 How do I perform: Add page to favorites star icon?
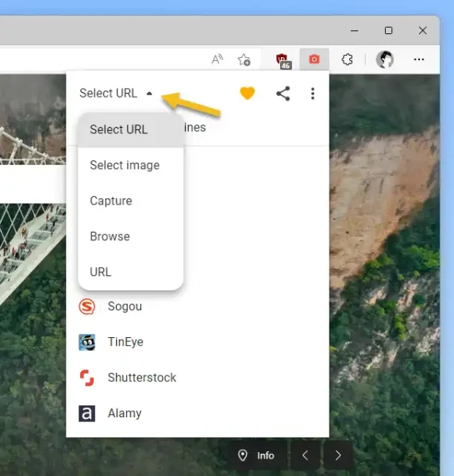click(244, 59)
